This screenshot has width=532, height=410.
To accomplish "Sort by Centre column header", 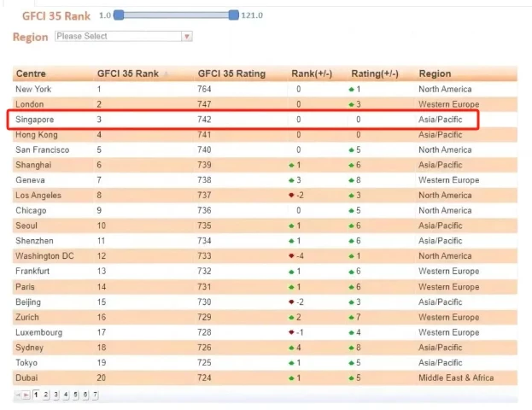I will [31, 73].
